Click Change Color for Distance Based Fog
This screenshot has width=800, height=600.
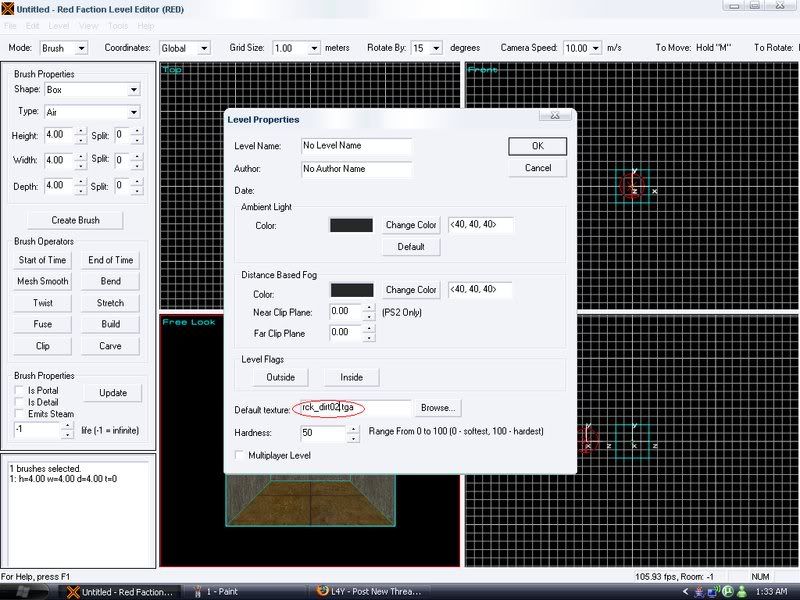411,290
